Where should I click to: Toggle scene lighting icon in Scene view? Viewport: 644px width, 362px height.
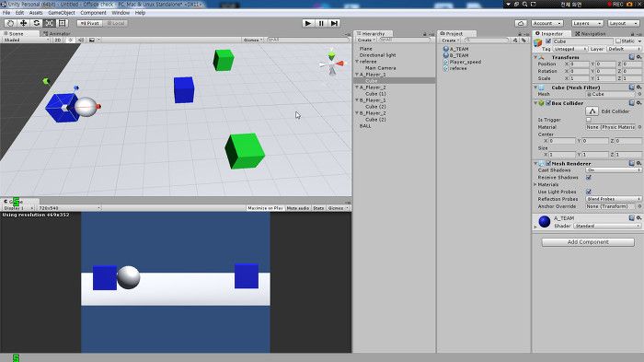coord(70,40)
